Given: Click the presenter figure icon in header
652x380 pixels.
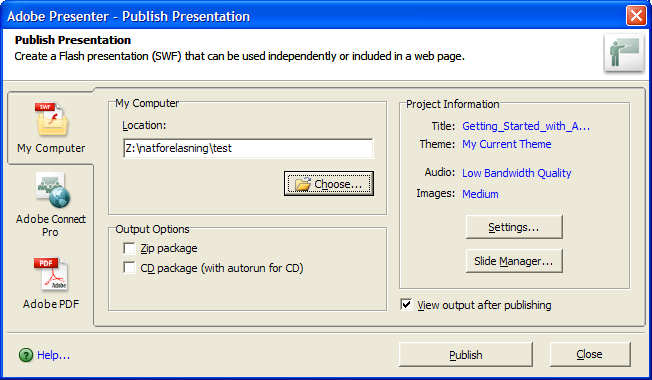Looking at the screenshot, I should tap(624, 53).
